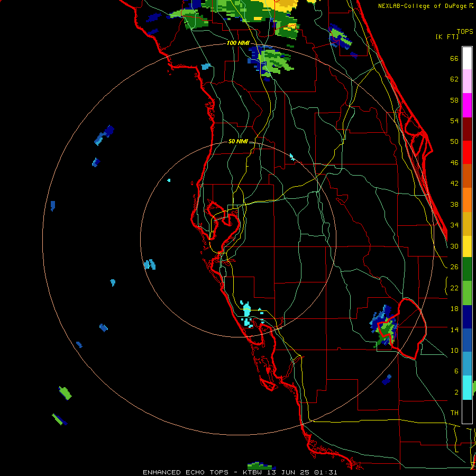Click the "100 NMI" range ring label
The height and width of the screenshot is (476, 476).
click(x=238, y=43)
